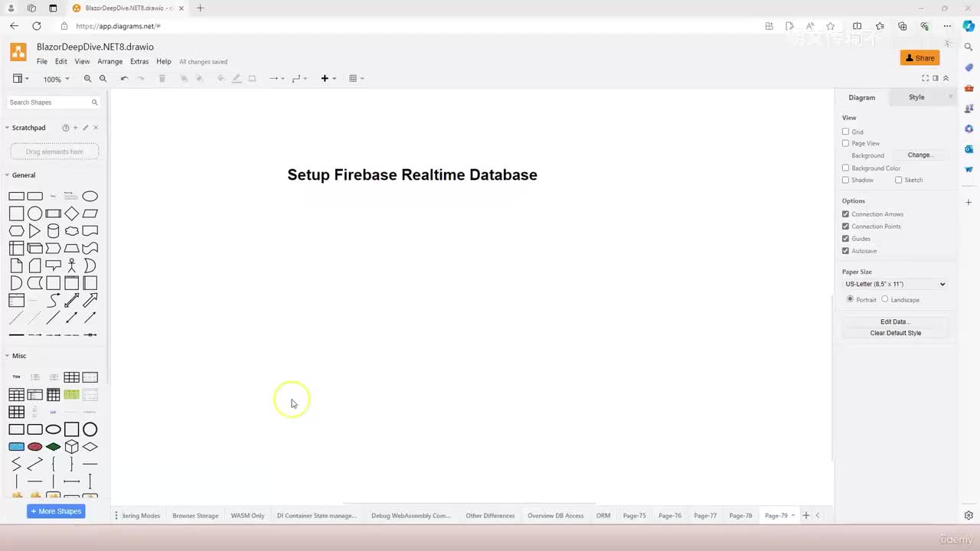Uncheck Connection Arrows option

[845, 214]
